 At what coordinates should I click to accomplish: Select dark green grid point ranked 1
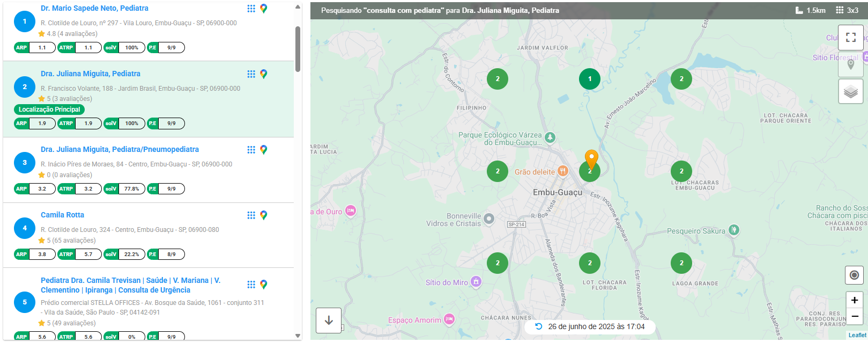(590, 79)
